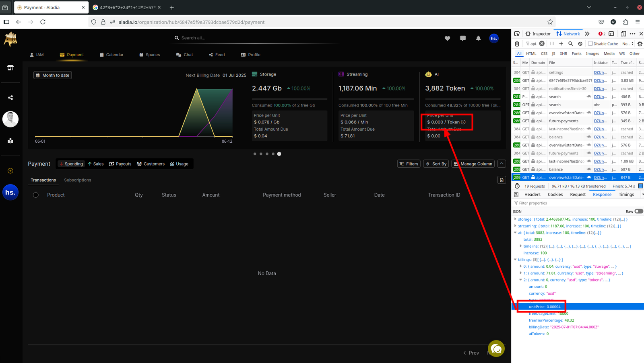
Task: Collapse billings item 2 tokens node
Action: (520, 280)
